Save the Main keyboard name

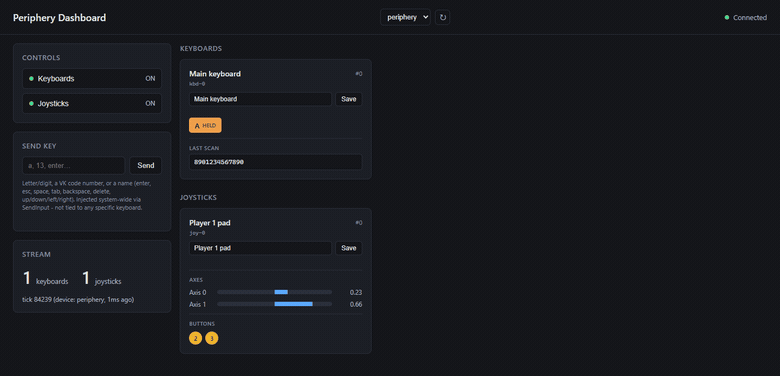pos(349,99)
